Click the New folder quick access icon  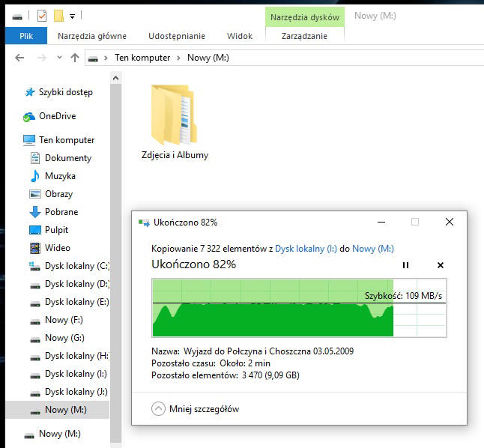58,16
